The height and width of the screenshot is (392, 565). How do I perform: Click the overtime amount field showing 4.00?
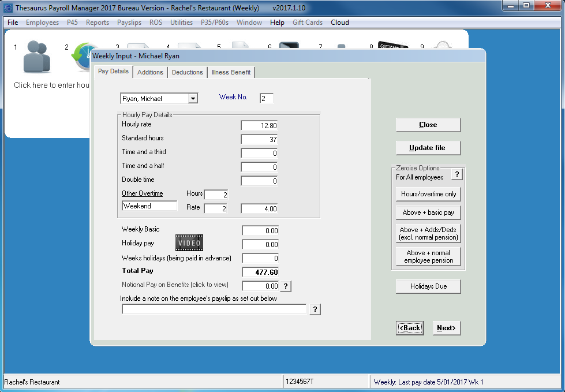pos(260,208)
